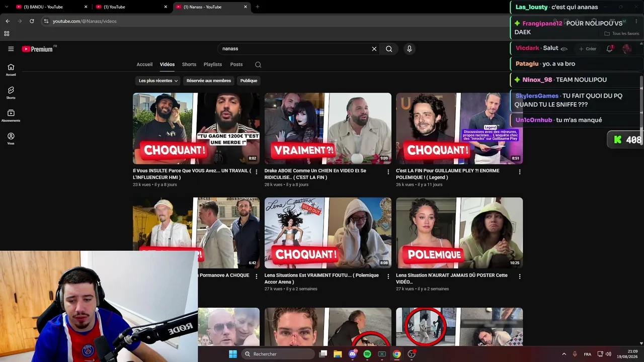Click the Créer button
The height and width of the screenshot is (362, 644).
click(587, 49)
